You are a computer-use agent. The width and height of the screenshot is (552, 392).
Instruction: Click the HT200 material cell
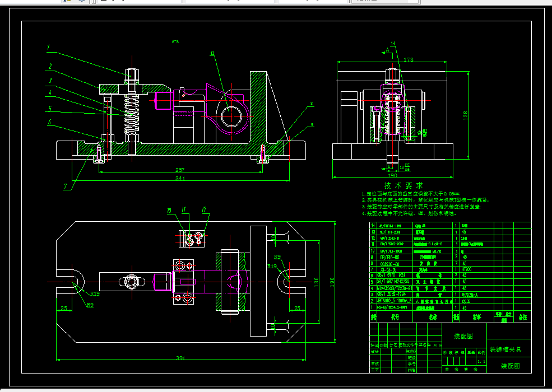(466, 269)
